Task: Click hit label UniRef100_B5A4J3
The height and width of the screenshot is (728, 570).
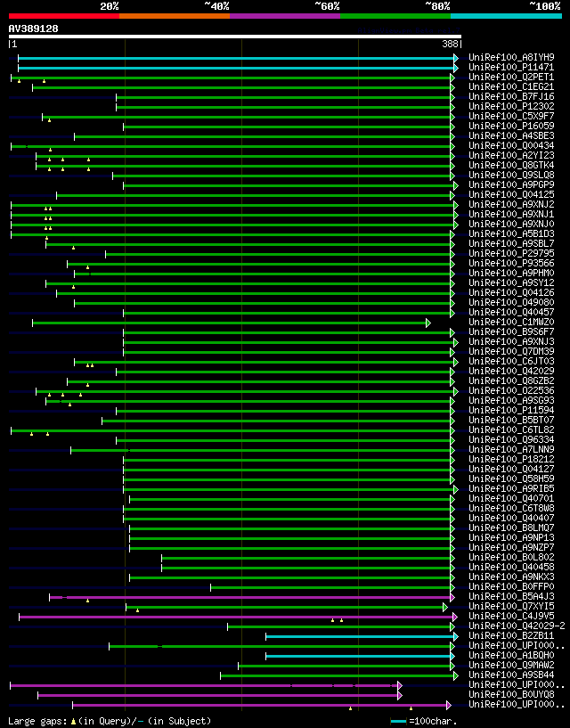Action: coord(511,596)
